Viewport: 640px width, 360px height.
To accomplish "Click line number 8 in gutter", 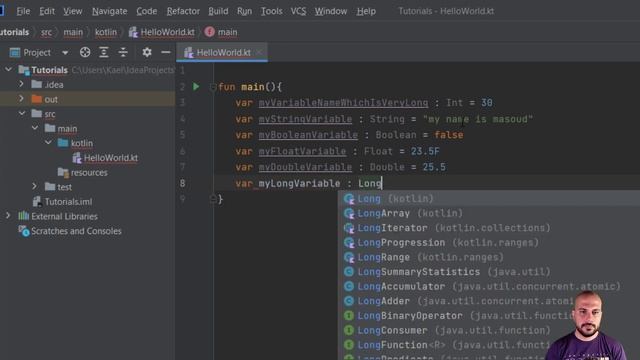I will click(182, 183).
